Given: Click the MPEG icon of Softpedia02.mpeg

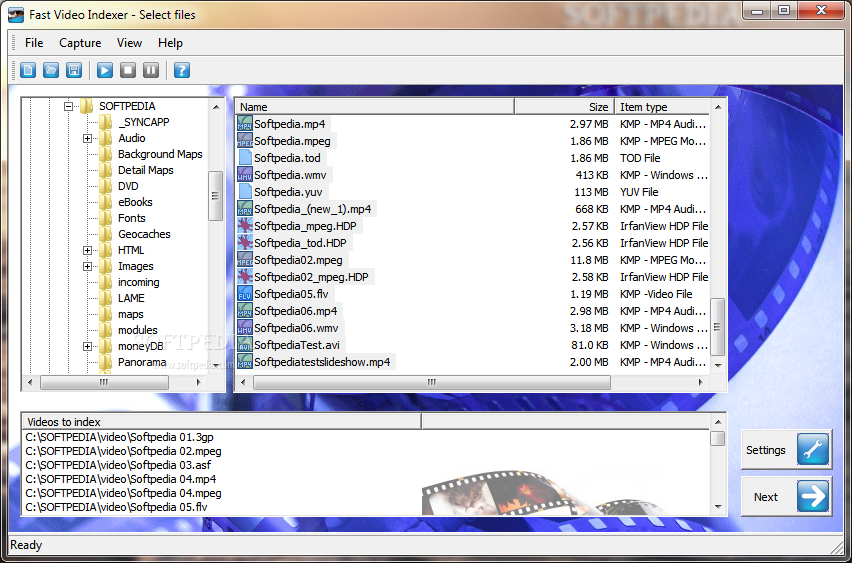Looking at the screenshot, I should 245,260.
